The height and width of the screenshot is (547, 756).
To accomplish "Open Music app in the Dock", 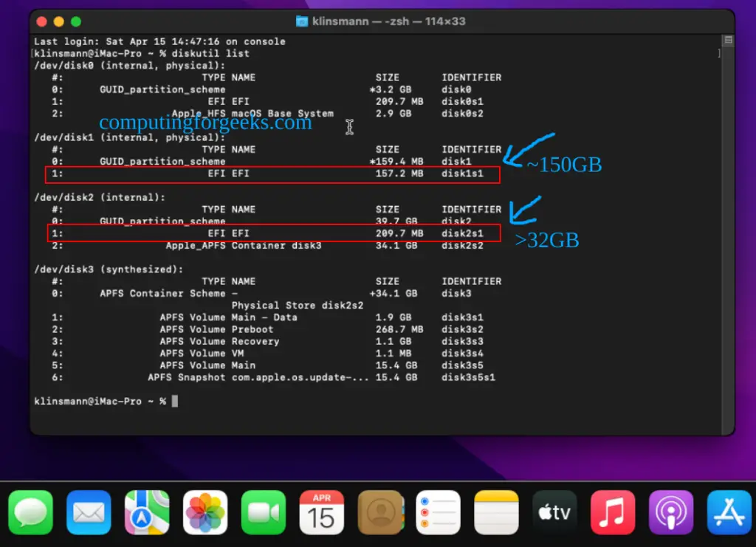I will point(613,512).
